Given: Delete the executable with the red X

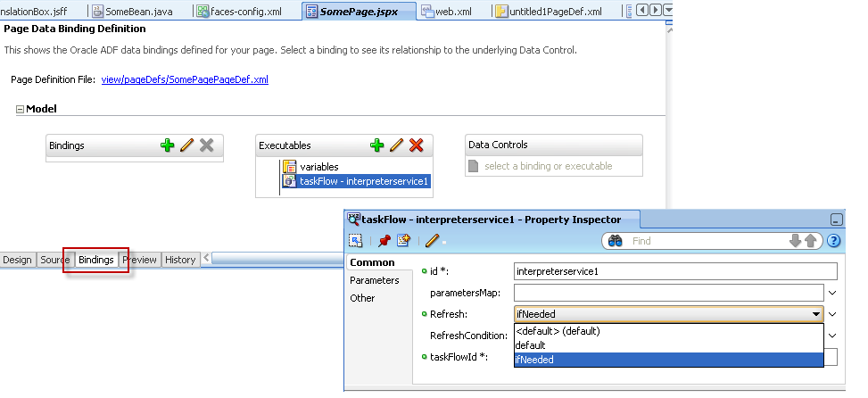Looking at the screenshot, I should 417,145.
